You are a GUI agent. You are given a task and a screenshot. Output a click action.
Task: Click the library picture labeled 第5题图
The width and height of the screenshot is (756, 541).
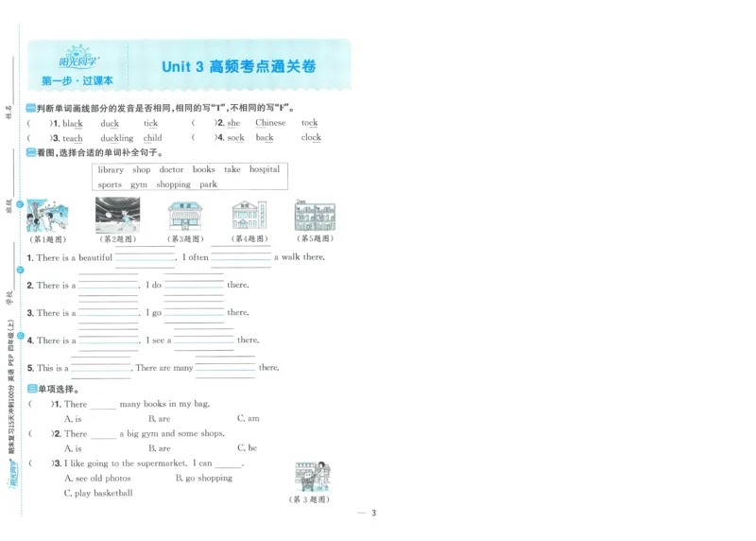click(315, 216)
